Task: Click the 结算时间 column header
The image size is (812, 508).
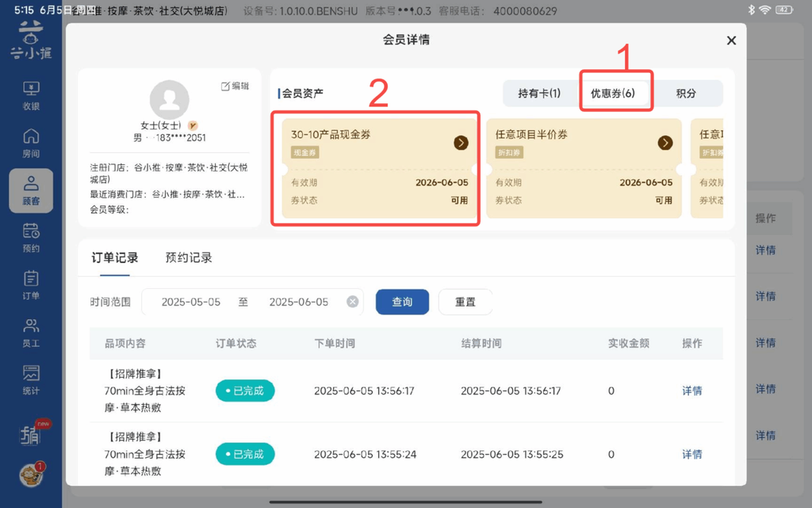Action: (x=481, y=343)
